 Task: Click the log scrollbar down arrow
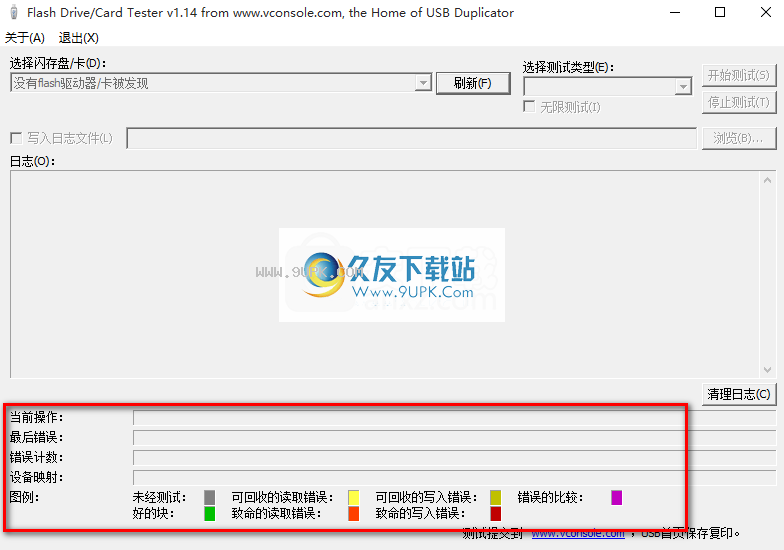point(767,370)
